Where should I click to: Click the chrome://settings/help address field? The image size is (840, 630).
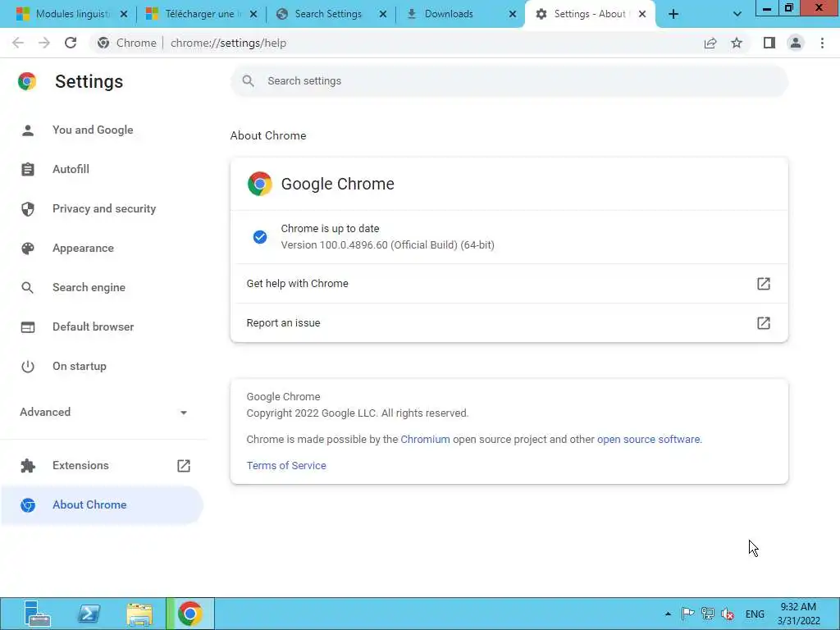[x=228, y=43]
